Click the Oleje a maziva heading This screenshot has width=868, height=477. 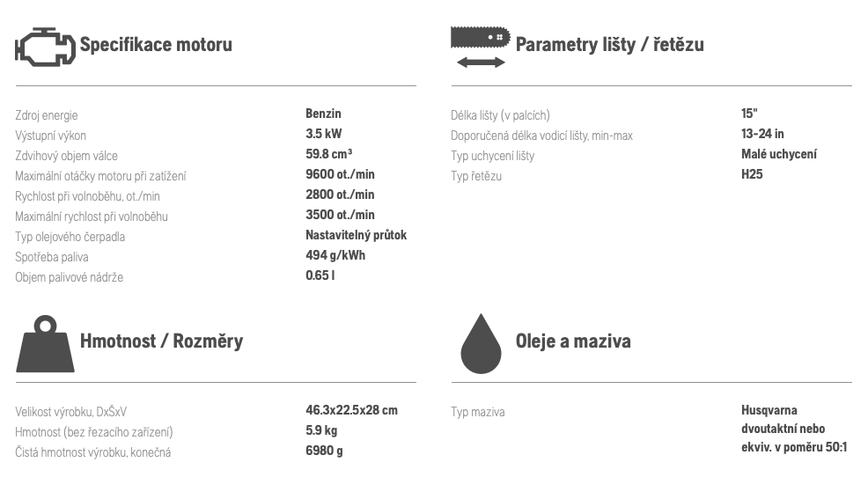573,341
